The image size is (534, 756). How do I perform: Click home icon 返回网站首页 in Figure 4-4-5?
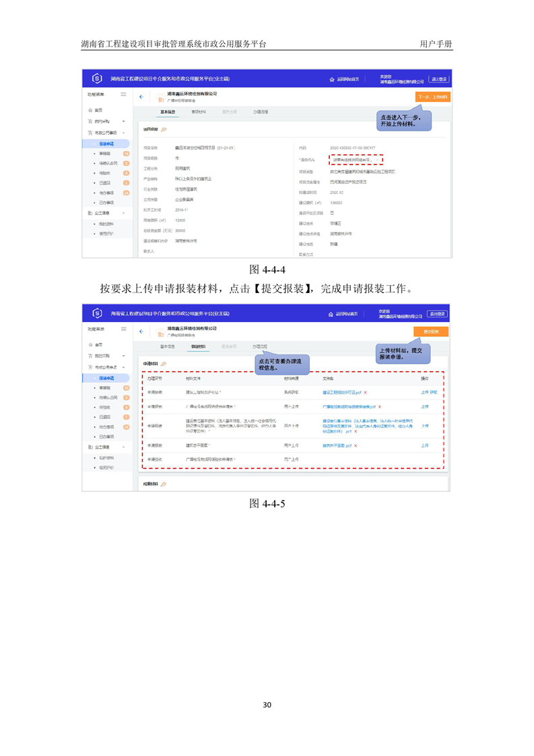pyautogui.click(x=331, y=314)
